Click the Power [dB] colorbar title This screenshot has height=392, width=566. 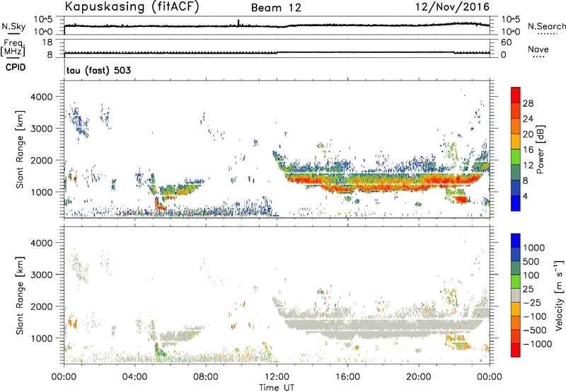click(x=541, y=149)
